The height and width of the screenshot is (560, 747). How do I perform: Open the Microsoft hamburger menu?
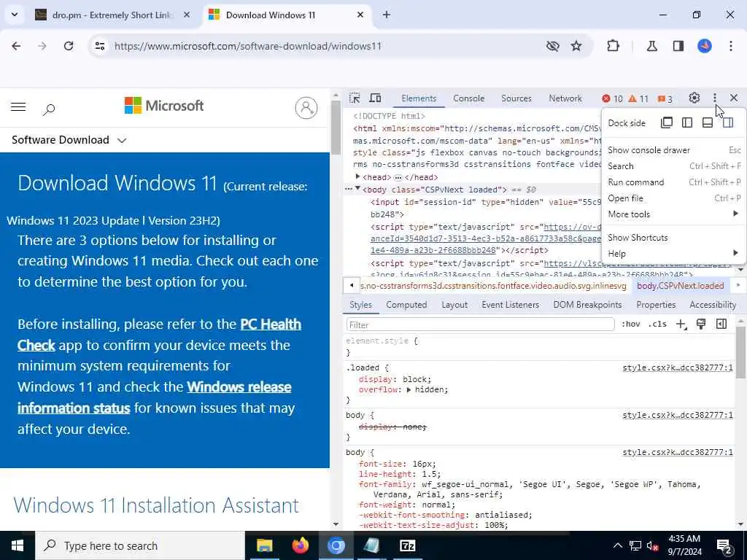(x=18, y=107)
